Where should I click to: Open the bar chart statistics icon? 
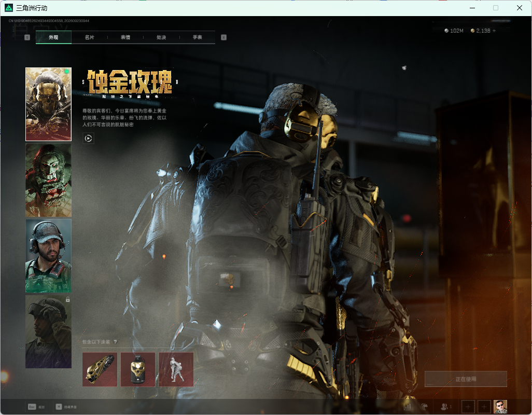(x=408, y=406)
